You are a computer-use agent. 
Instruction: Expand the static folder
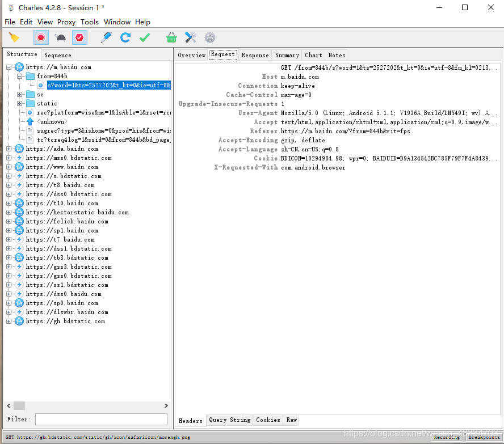click(x=20, y=103)
